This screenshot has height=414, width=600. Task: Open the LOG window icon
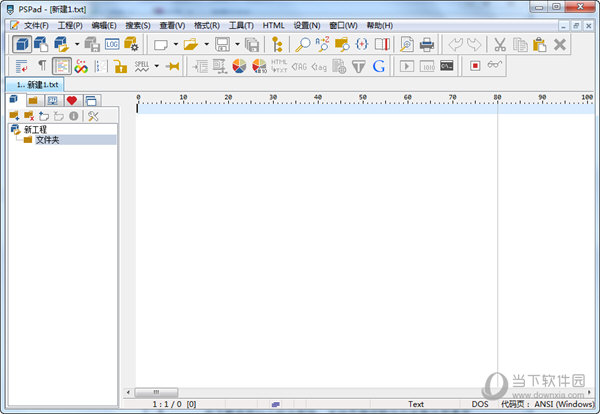coord(112,44)
